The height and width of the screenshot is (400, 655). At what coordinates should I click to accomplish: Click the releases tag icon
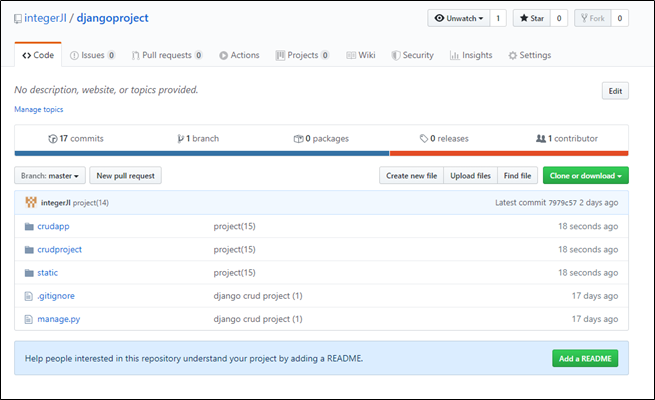[424, 139]
